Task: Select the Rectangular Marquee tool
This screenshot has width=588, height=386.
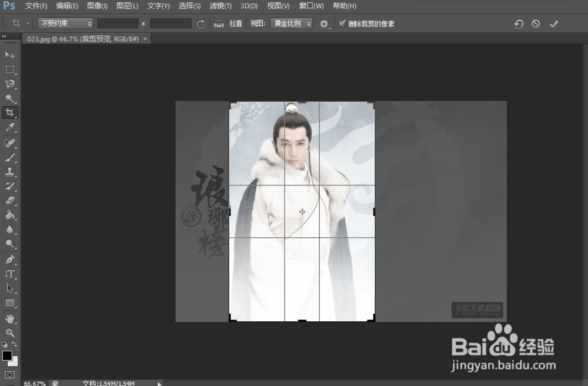Action: 10,69
